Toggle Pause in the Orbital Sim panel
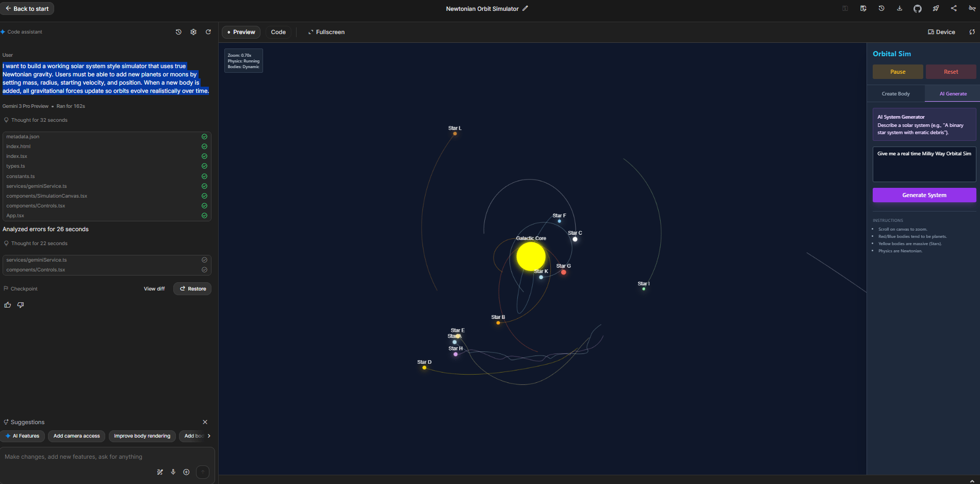This screenshot has height=484, width=980. click(x=897, y=71)
